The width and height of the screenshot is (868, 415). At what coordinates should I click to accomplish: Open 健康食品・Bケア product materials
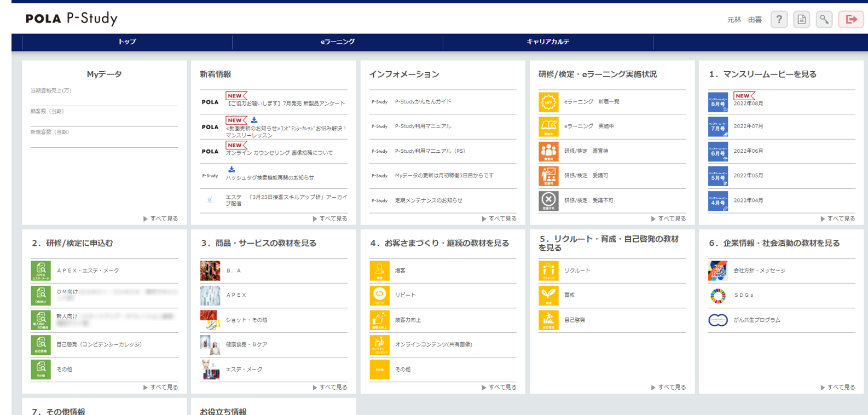(x=246, y=344)
